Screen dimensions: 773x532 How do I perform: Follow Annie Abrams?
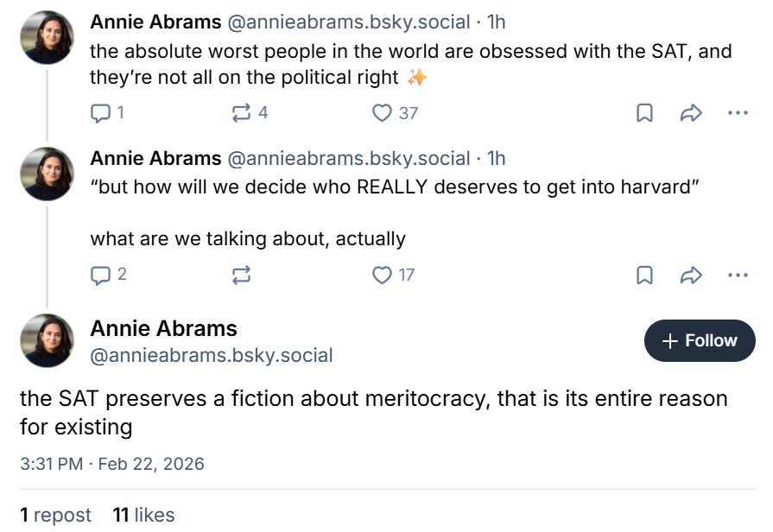pos(700,341)
